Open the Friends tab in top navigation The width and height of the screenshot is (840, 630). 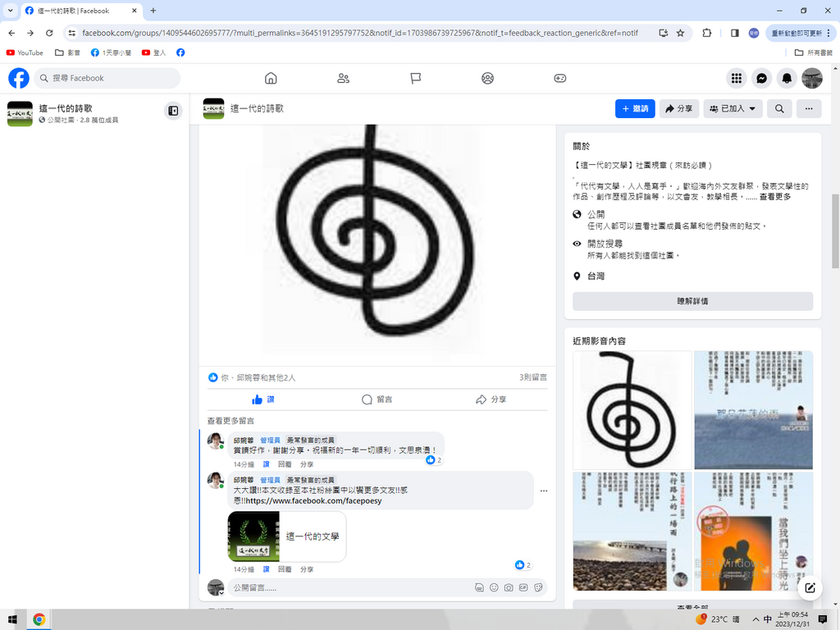(343, 78)
